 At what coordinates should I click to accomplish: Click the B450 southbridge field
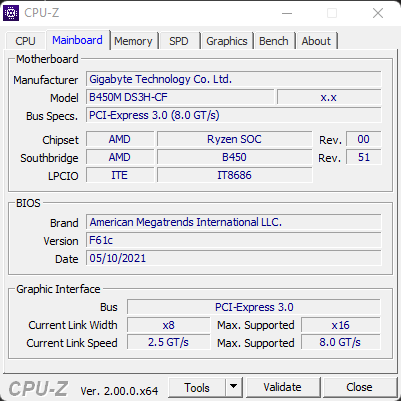pyautogui.click(x=235, y=157)
